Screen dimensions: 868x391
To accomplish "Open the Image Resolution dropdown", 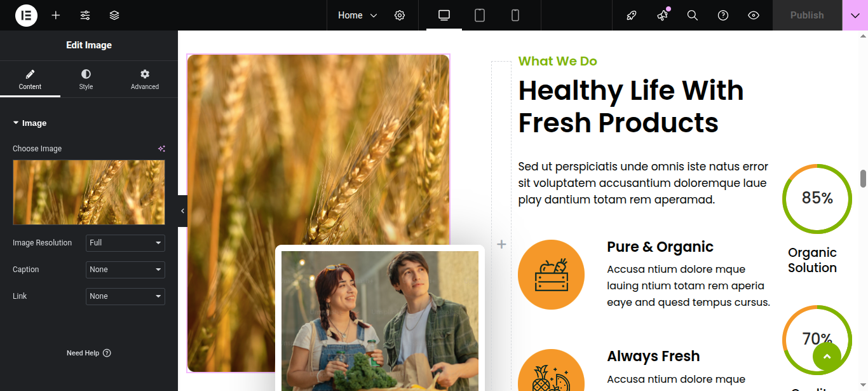I will coord(125,243).
